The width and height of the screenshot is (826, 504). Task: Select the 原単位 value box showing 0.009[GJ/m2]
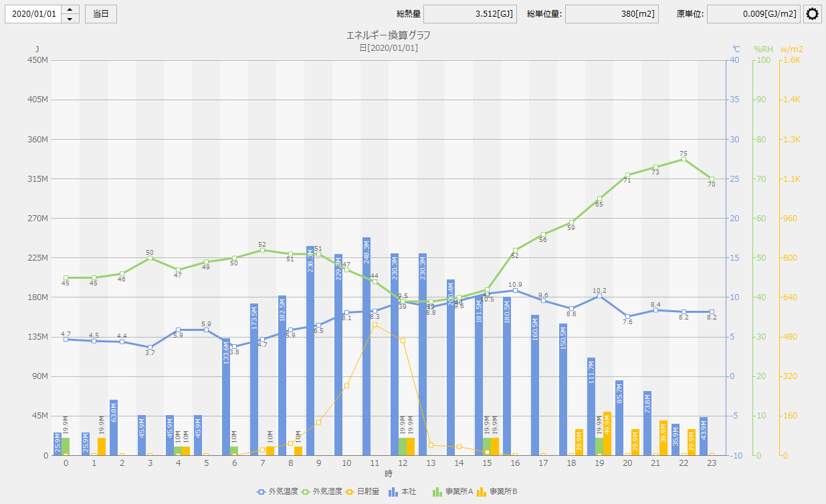click(x=753, y=14)
